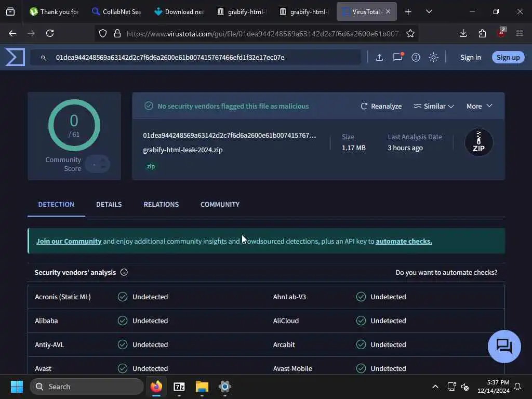The height and width of the screenshot is (399, 532).
Task: Open Settings gear from the taskbar
Action: pyautogui.click(x=224, y=387)
